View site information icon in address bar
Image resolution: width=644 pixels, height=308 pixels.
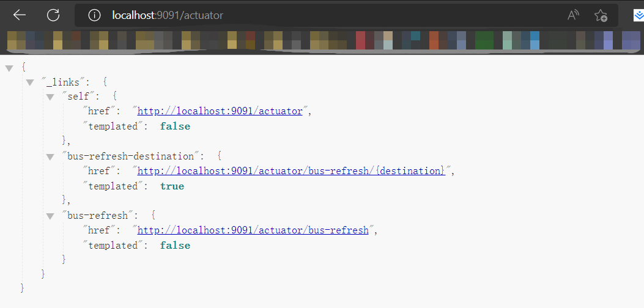94,15
